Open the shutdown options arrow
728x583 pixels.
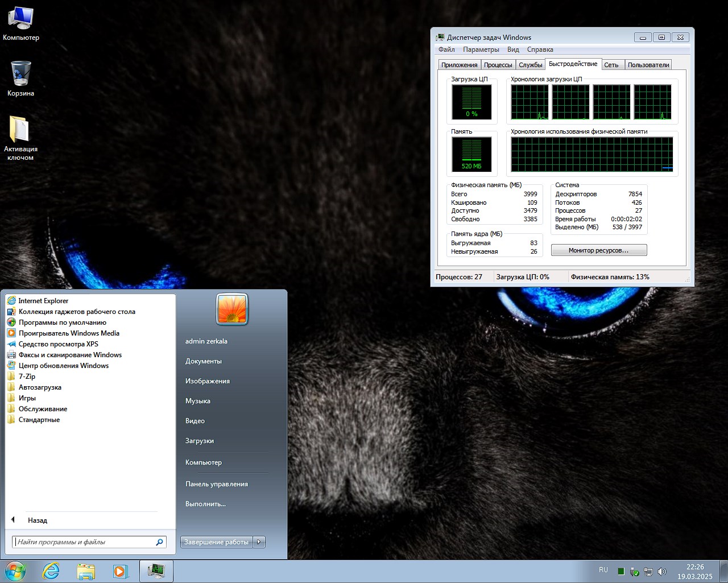coord(259,542)
